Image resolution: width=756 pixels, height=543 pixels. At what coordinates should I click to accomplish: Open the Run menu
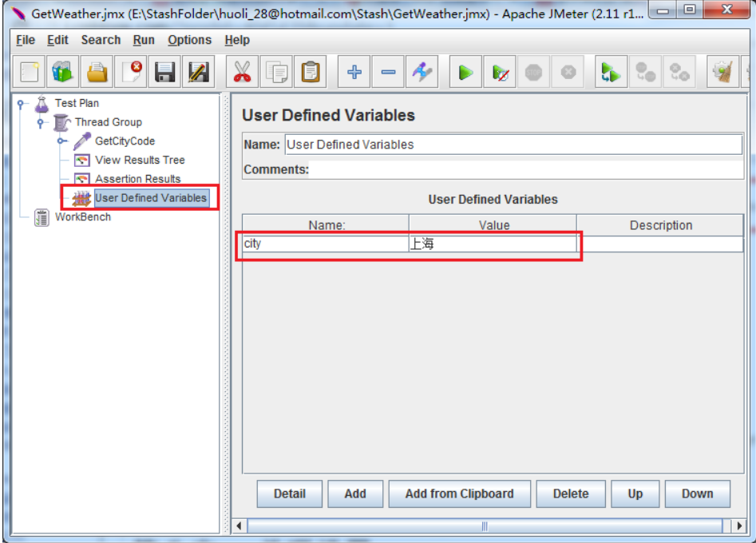click(144, 40)
